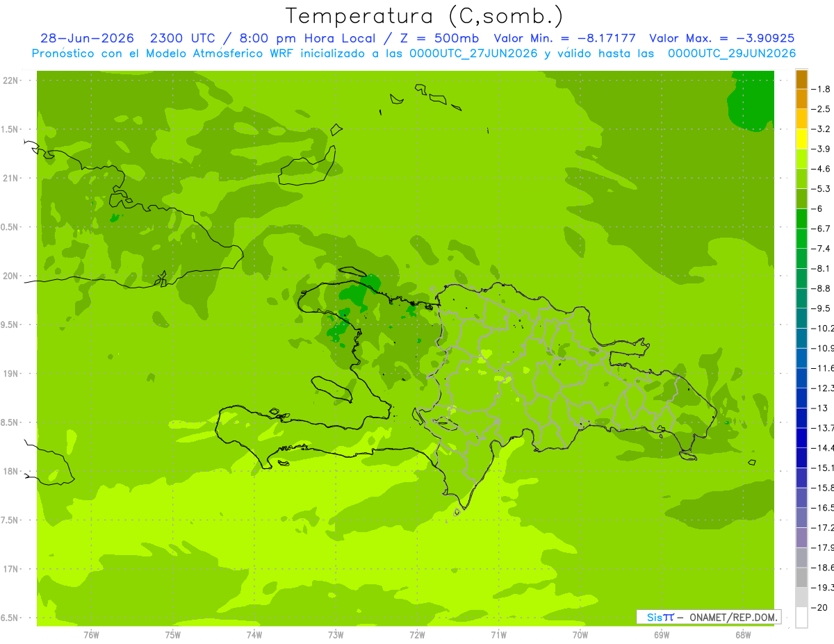Click the gray swatch between -18.6 and -19.3
834x644 pixels.
tap(801, 577)
